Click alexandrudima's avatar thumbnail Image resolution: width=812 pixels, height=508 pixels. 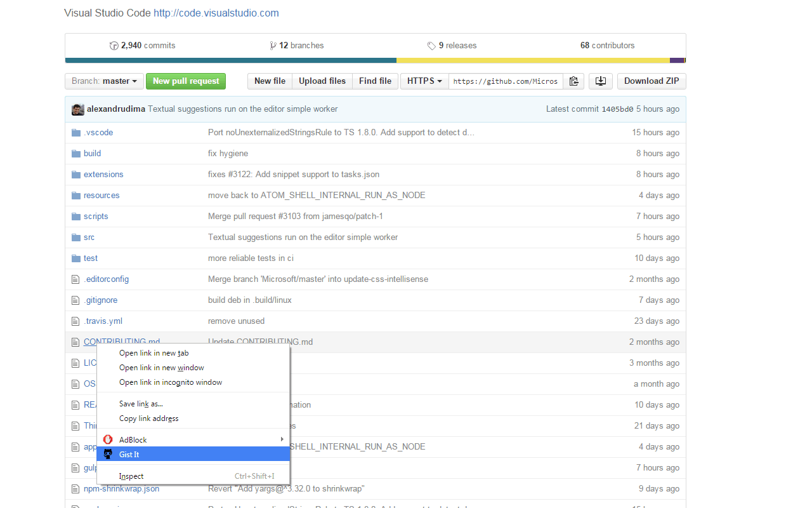pos(77,109)
